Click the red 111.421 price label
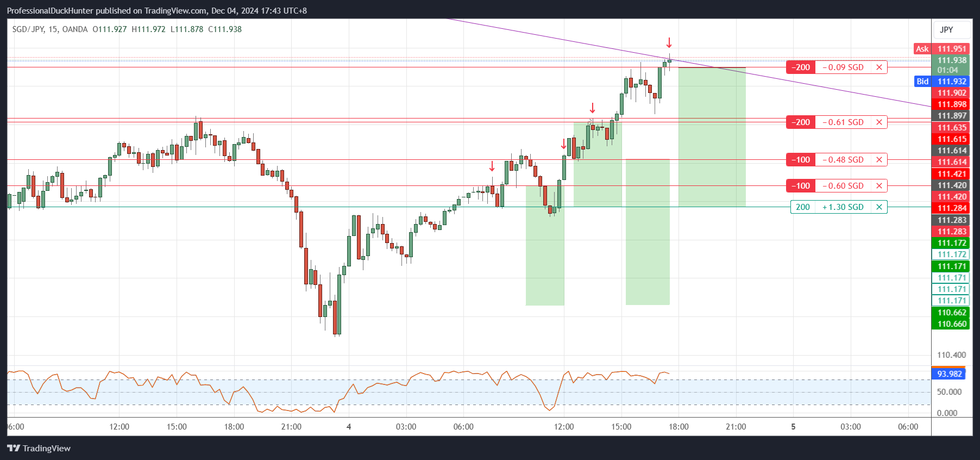This screenshot has height=460, width=980. 952,174
